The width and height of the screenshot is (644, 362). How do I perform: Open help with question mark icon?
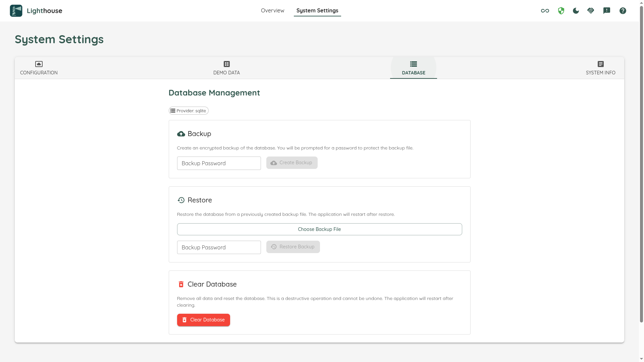coord(623,11)
